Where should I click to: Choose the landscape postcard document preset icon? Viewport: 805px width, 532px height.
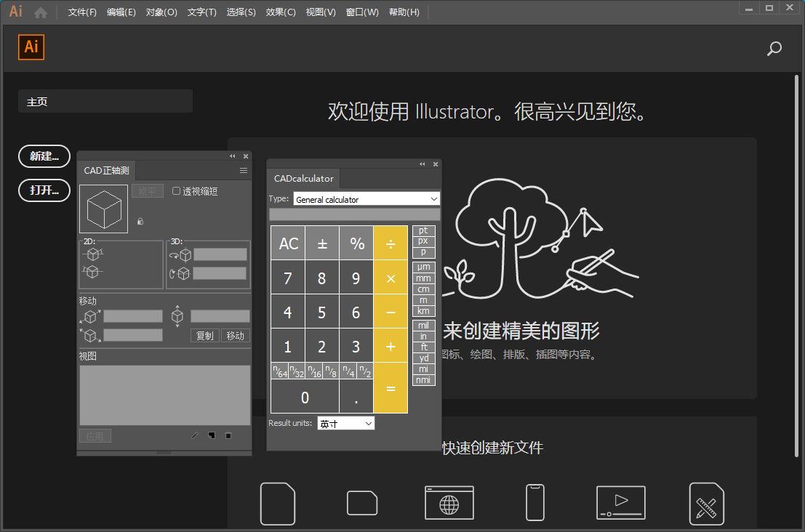click(362, 503)
